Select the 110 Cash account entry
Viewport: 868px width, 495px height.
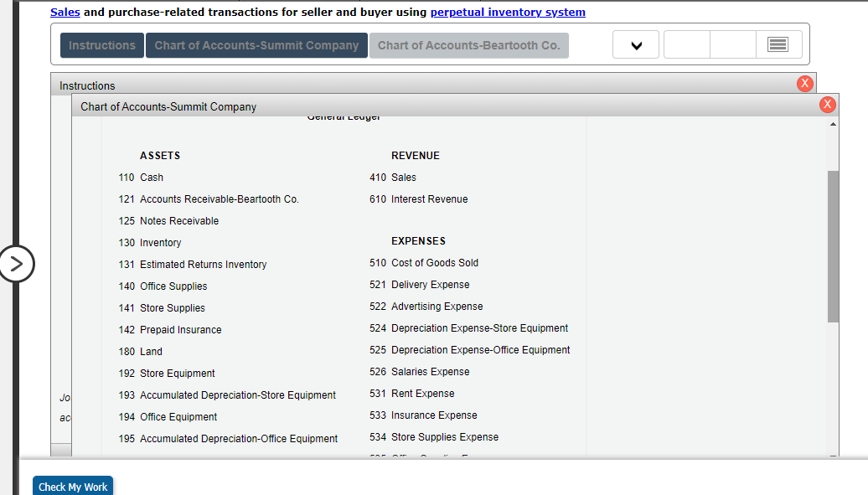pos(152,177)
